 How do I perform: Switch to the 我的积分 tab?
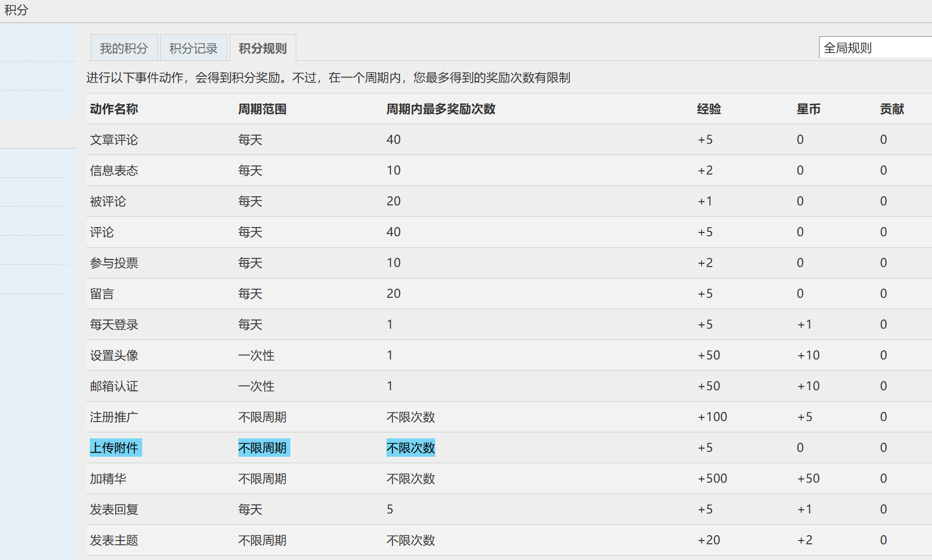tap(124, 48)
